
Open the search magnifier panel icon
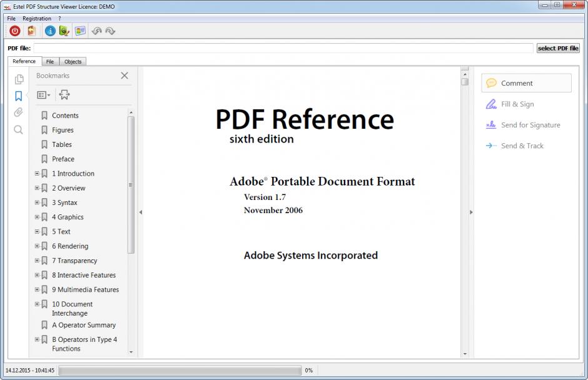pos(19,129)
